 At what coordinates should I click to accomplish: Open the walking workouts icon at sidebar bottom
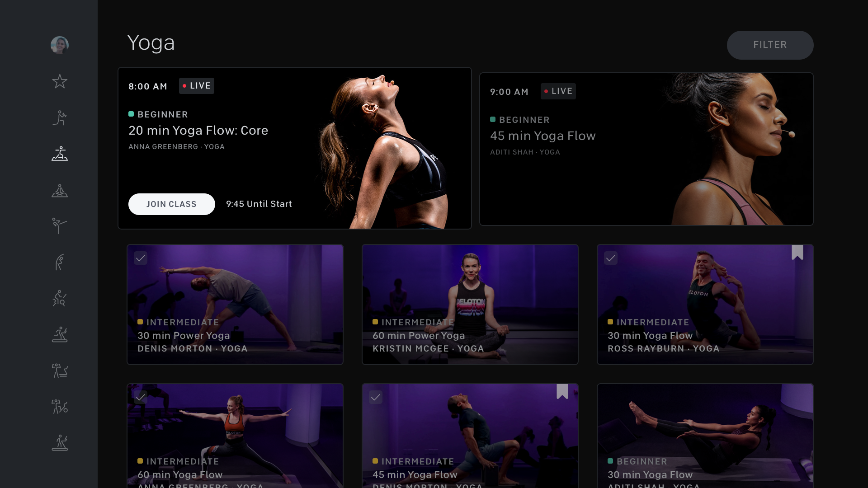(x=59, y=443)
